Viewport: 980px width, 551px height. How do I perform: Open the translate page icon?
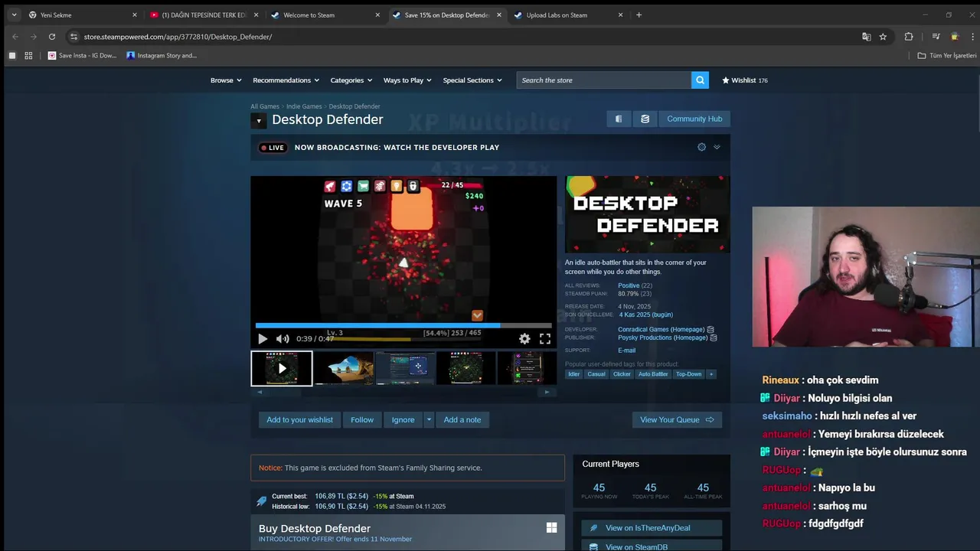866,36
